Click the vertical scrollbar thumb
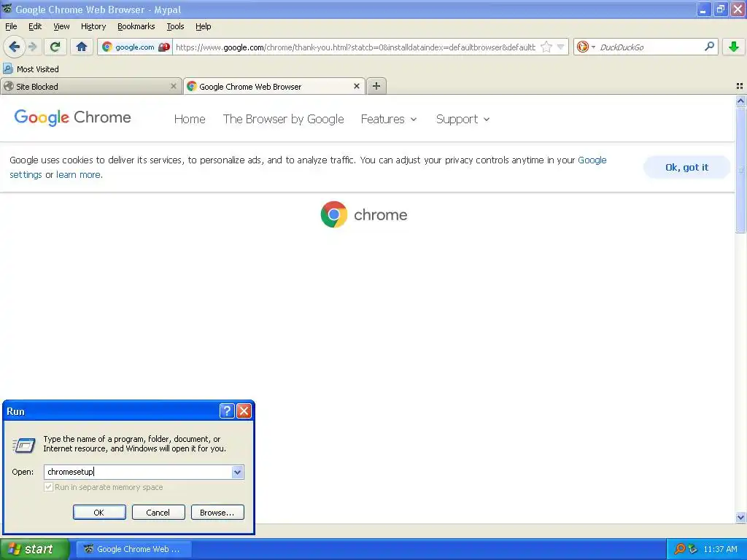 (x=740, y=170)
